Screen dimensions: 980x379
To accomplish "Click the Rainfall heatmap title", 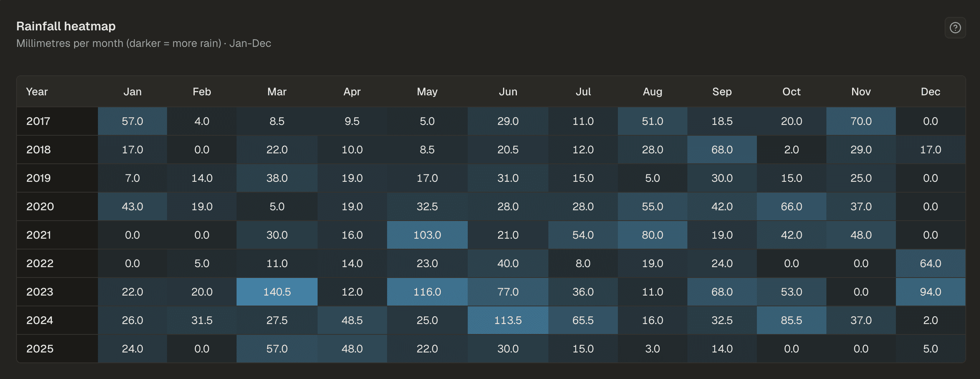I will pyautogui.click(x=66, y=26).
